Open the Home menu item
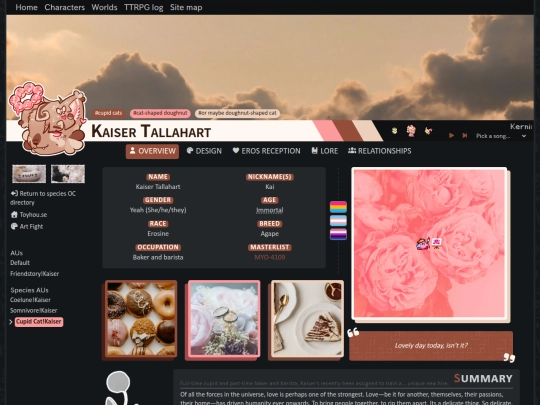 tap(26, 7)
